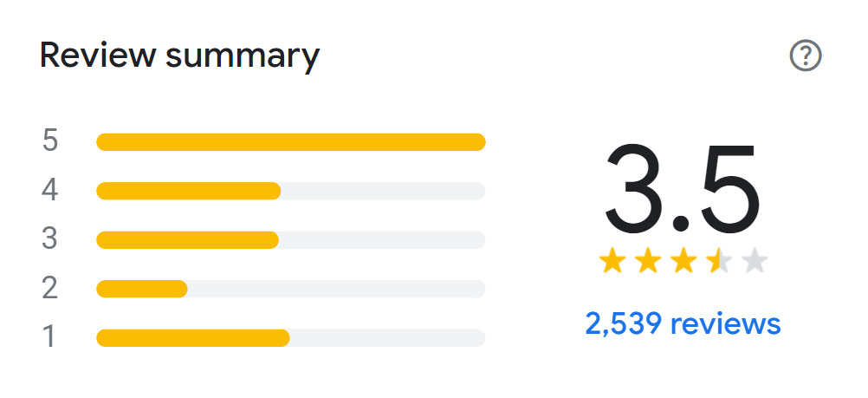Image resolution: width=868 pixels, height=398 pixels.
Task: Click the yellow filled part of the 2-star bar
Action: pos(141,289)
